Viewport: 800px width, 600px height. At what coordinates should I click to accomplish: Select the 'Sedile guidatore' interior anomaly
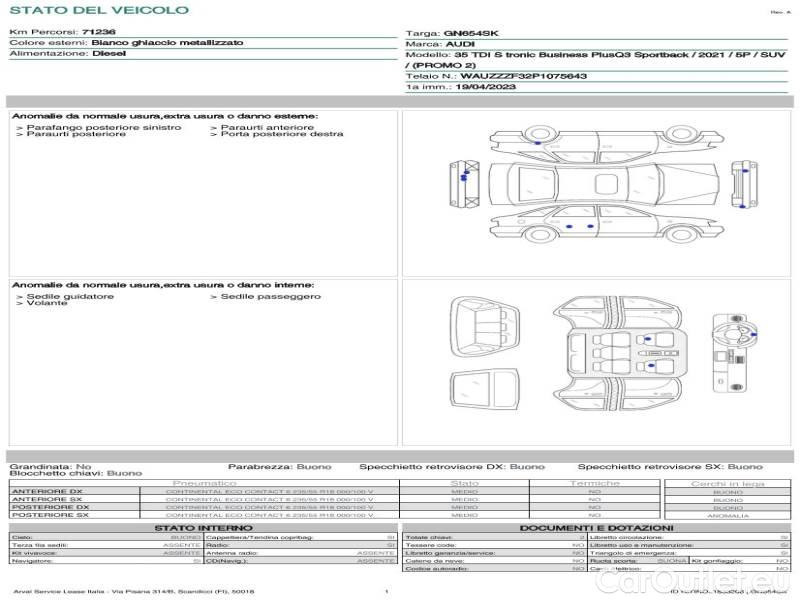pyautogui.click(x=69, y=296)
